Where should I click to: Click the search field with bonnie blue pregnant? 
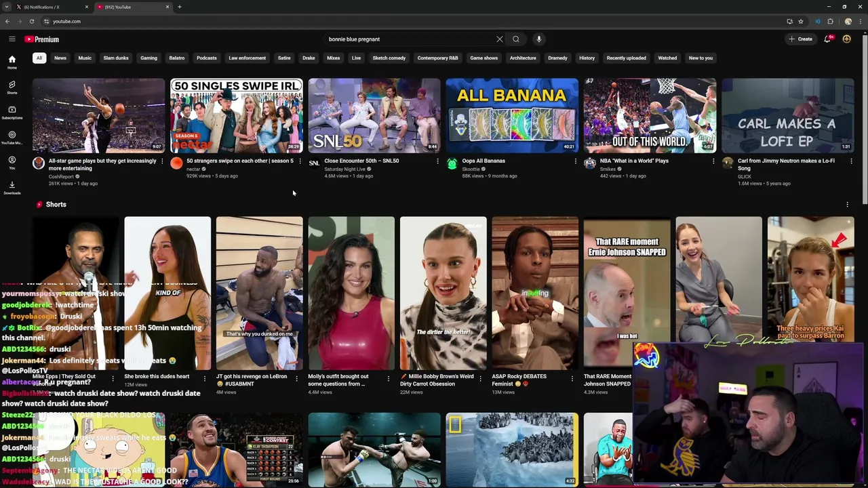tap(410, 39)
